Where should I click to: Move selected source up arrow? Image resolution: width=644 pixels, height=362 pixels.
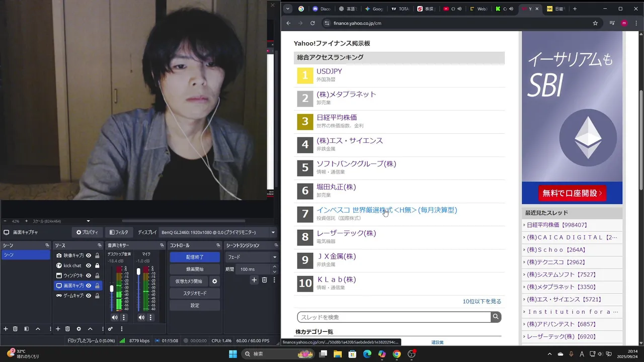(90, 329)
